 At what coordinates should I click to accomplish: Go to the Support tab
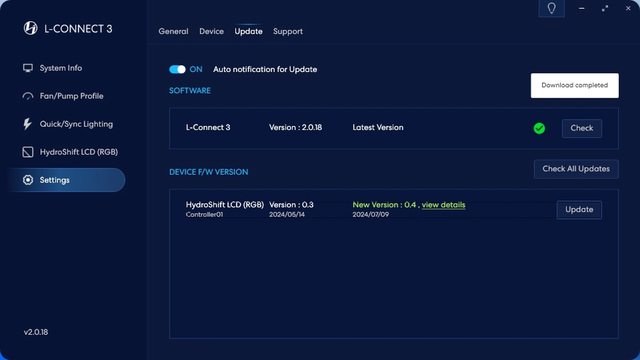click(288, 31)
